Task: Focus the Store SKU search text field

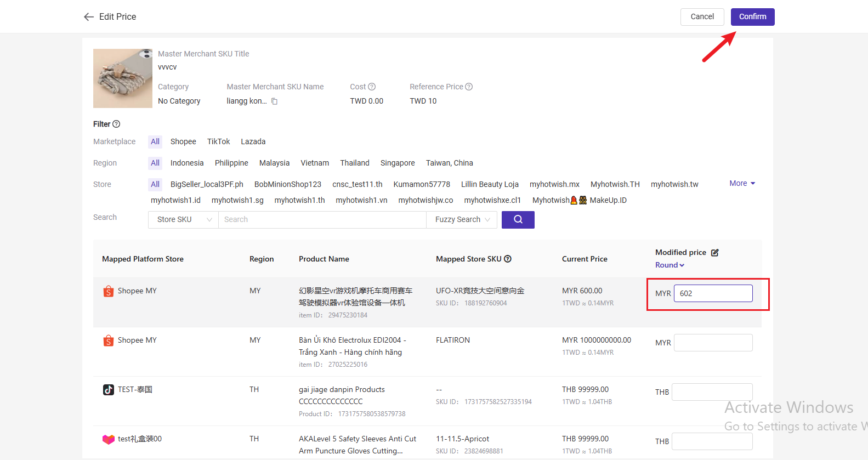Action: (322, 219)
